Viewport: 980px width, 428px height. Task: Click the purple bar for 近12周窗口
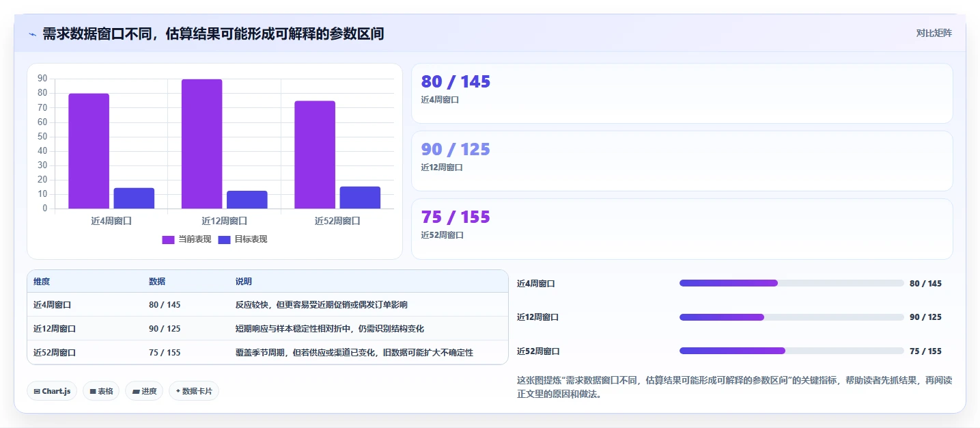201,144
